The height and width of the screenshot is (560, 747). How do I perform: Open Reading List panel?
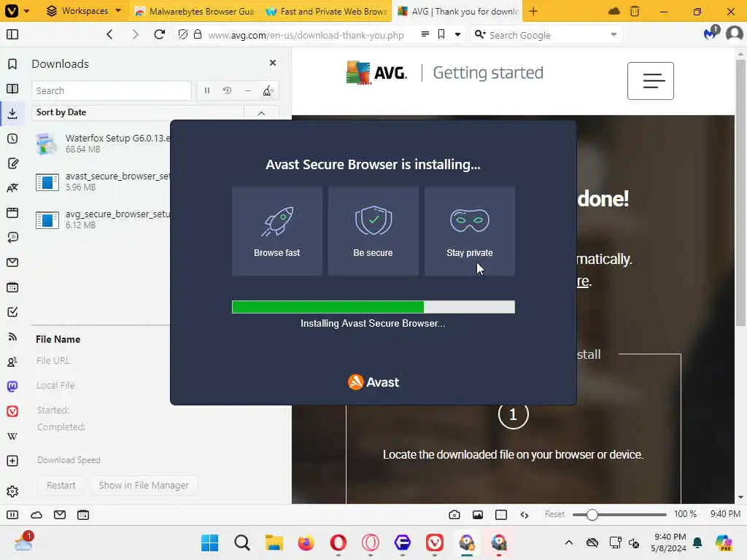(12, 88)
